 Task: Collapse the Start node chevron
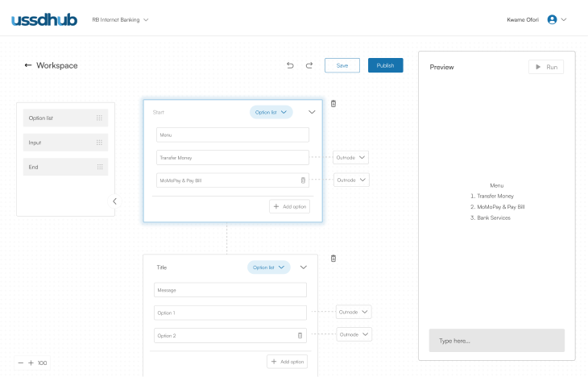click(x=312, y=113)
